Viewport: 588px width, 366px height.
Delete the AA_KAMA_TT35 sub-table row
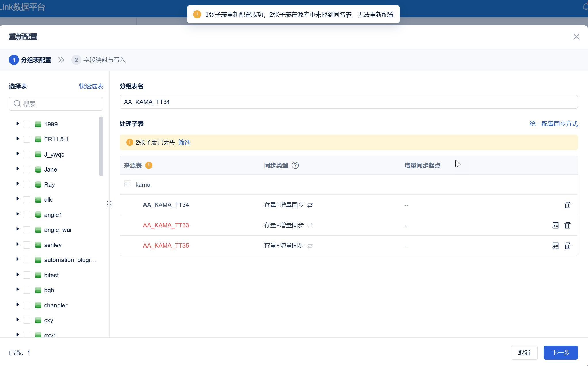(568, 246)
